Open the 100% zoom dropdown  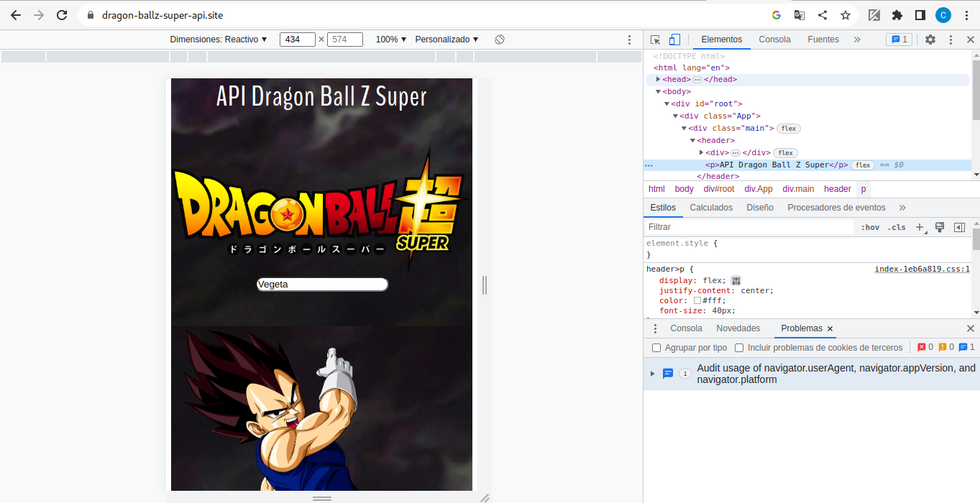click(x=390, y=40)
